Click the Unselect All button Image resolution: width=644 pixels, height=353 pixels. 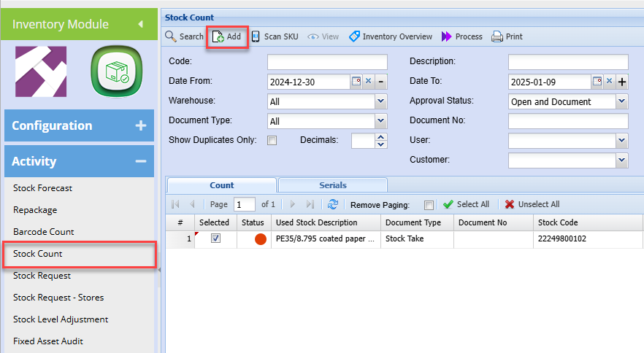pos(532,205)
